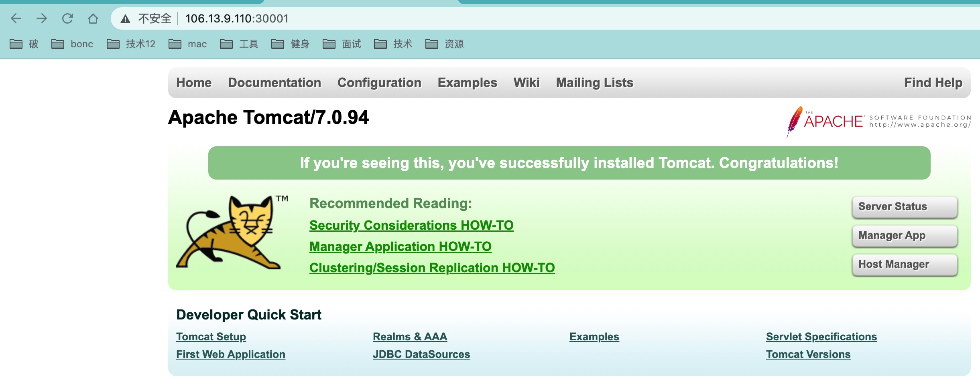Open the 工具 bookmark folder
Image resolution: width=980 pixels, height=384 pixels.
click(x=239, y=44)
